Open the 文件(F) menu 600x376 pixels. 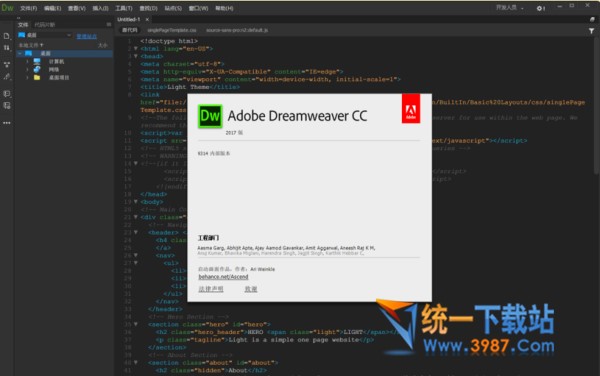click(29, 8)
